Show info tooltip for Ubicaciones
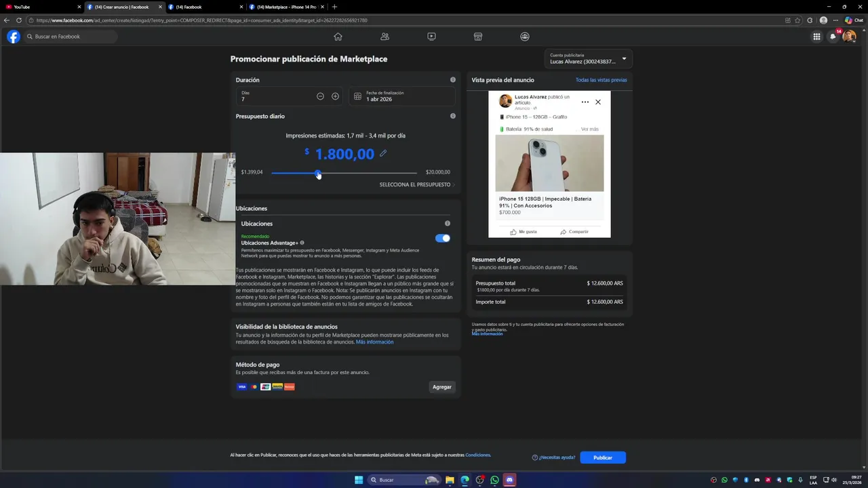This screenshot has width=868, height=488. [x=448, y=224]
